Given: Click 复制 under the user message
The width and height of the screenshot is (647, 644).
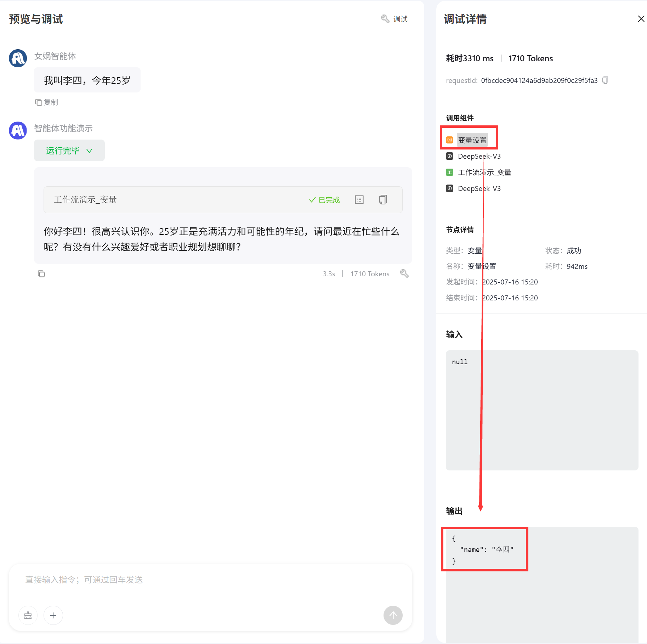Looking at the screenshot, I should click(46, 102).
